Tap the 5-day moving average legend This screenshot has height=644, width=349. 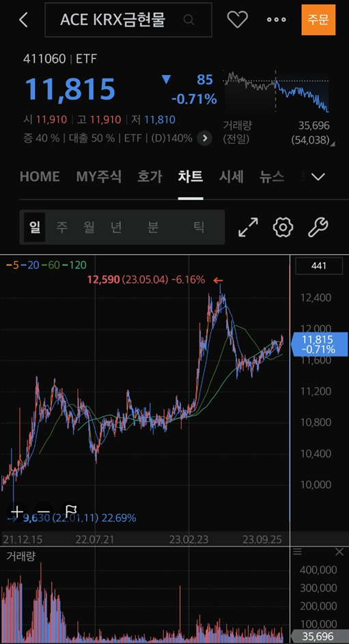(12, 266)
